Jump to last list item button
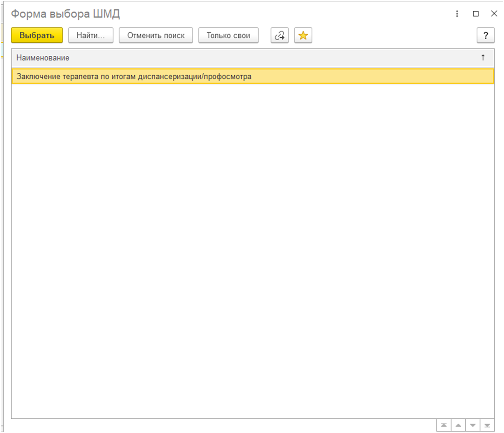 tap(487, 426)
